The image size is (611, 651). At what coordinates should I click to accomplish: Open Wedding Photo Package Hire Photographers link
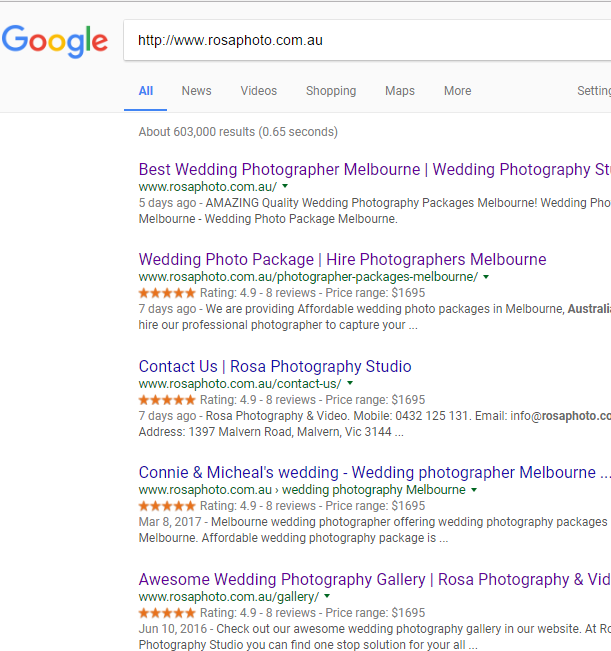coord(342,259)
